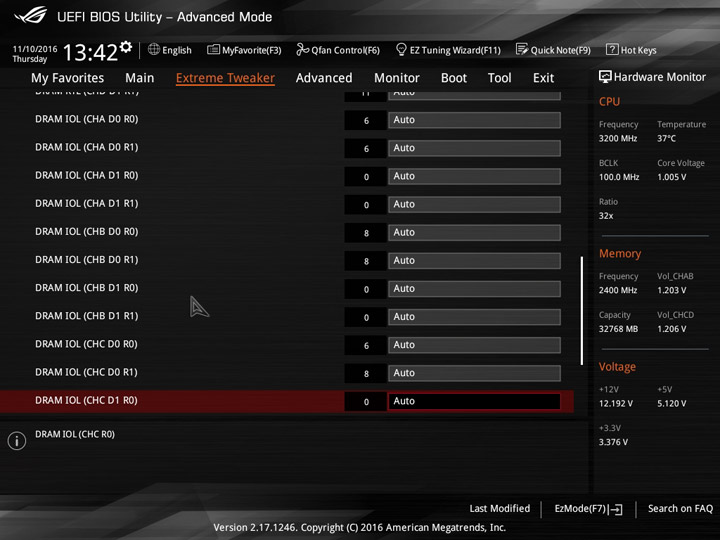The image size is (720, 540).
Task: Select the DRAM IOL (CHB D0 R1) row label
Action: [86, 259]
